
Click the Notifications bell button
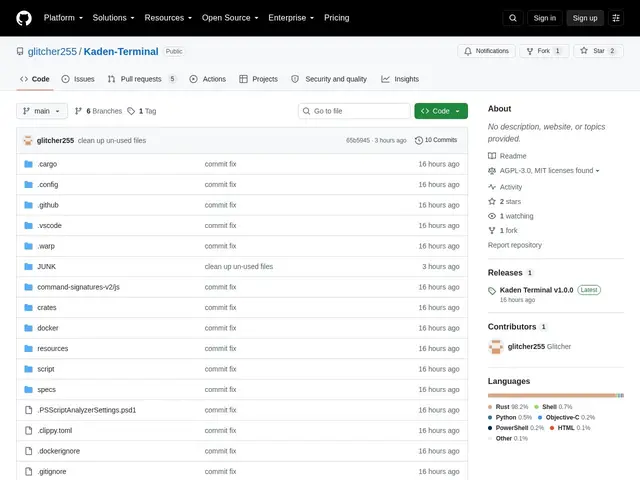(486, 51)
